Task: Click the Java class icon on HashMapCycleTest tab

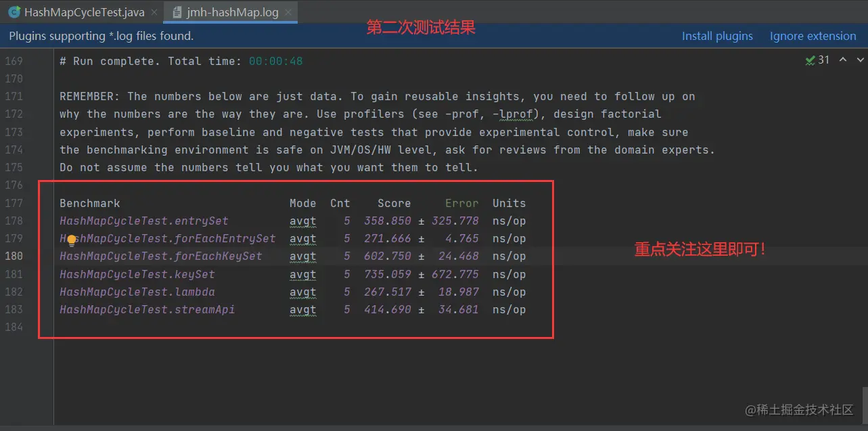Action: tap(14, 12)
